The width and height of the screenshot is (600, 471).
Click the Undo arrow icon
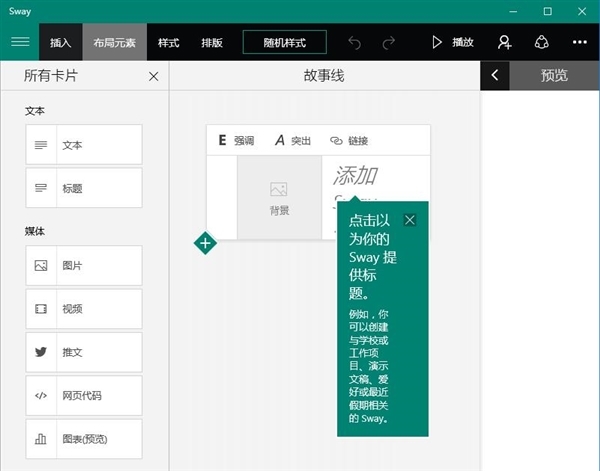tap(354, 42)
